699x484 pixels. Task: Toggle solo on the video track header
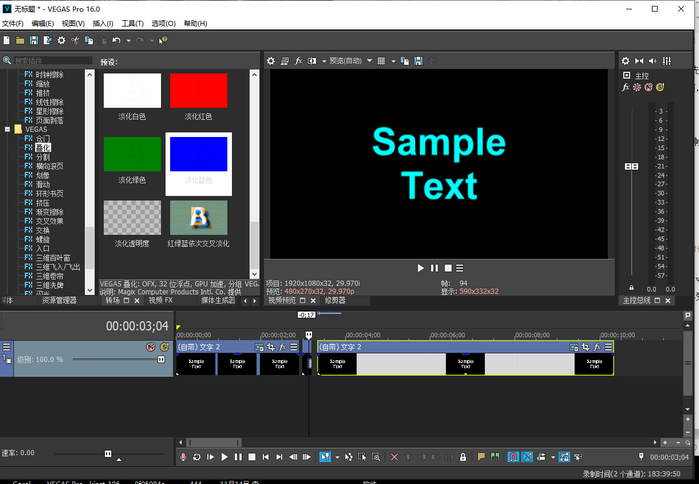pos(162,347)
